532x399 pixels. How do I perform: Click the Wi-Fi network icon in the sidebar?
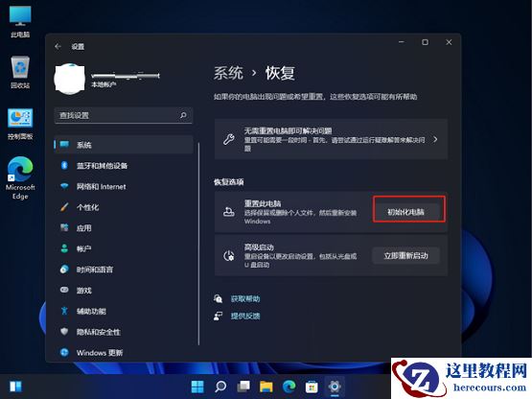pos(64,186)
